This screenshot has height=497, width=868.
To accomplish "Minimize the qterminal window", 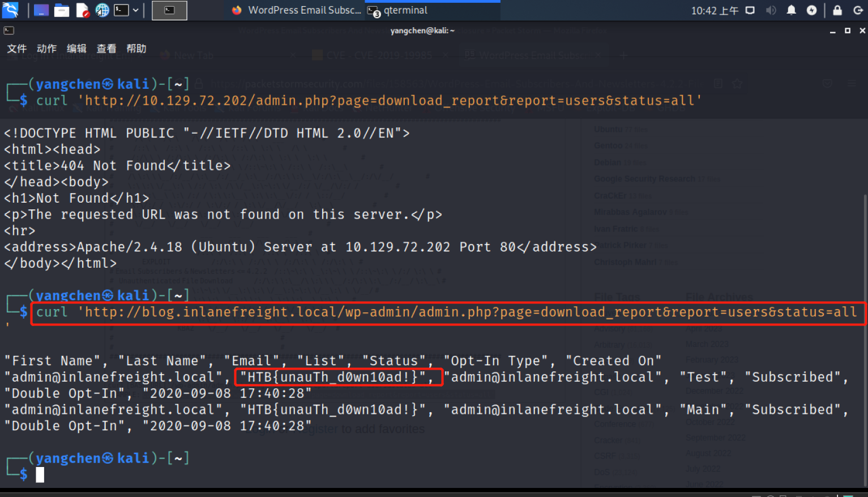I will coord(832,31).
